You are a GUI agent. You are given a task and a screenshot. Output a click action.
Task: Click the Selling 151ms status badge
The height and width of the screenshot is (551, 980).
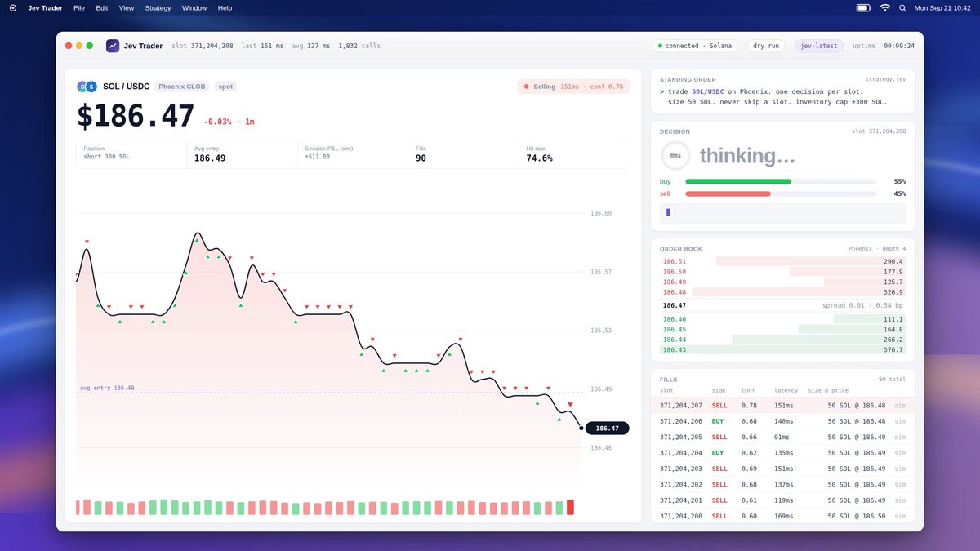point(573,87)
